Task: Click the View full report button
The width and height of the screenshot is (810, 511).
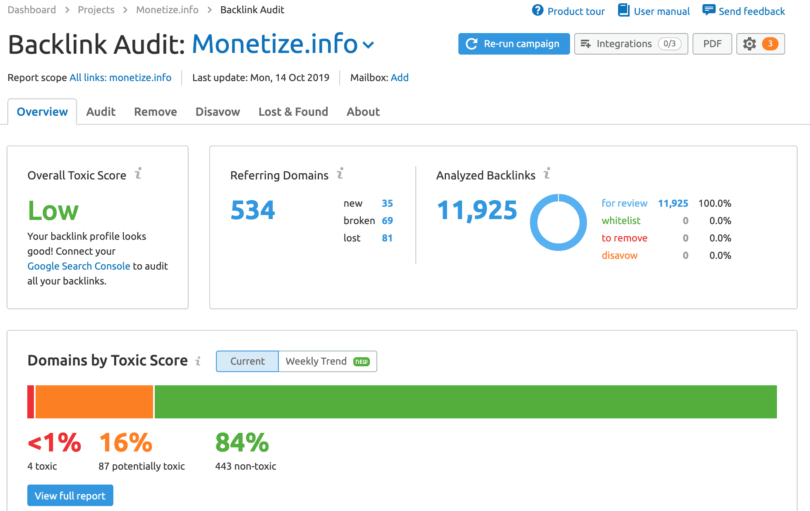Action: pyautogui.click(x=70, y=495)
